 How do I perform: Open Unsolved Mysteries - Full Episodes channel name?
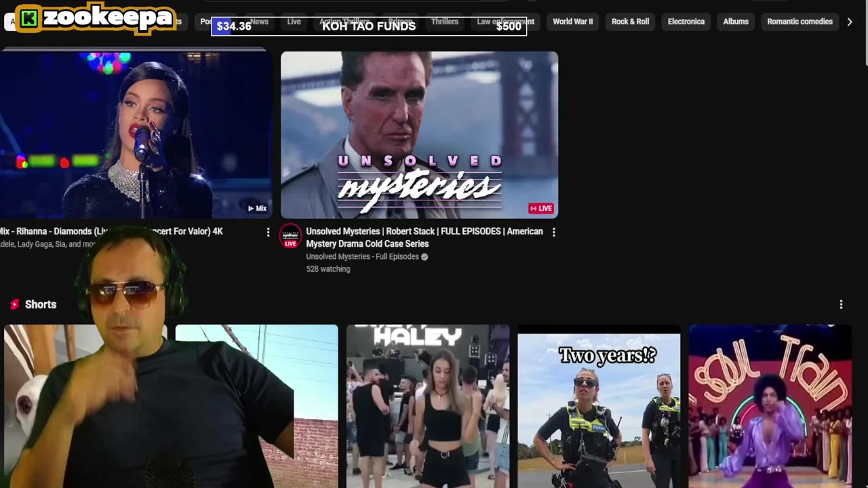tap(362, 257)
